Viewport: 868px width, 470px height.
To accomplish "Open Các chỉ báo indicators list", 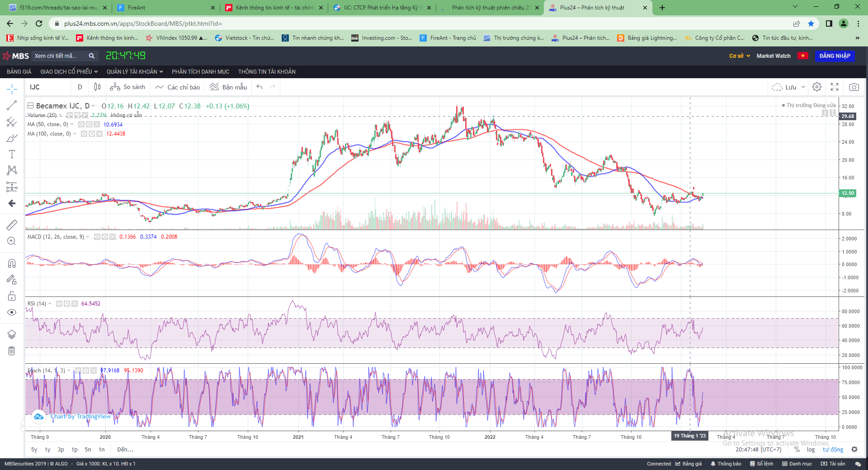I will [x=177, y=87].
